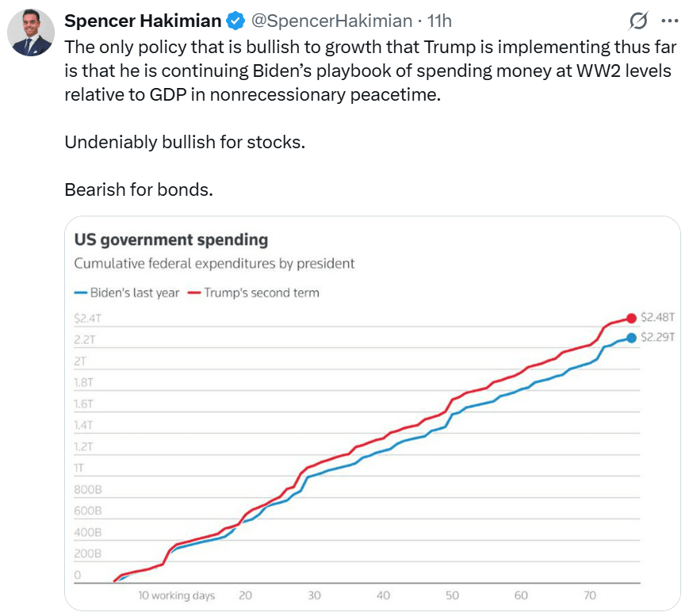Click the Grok slashed-circle icon
Viewport: 689px width, 616px height.
[638, 21]
